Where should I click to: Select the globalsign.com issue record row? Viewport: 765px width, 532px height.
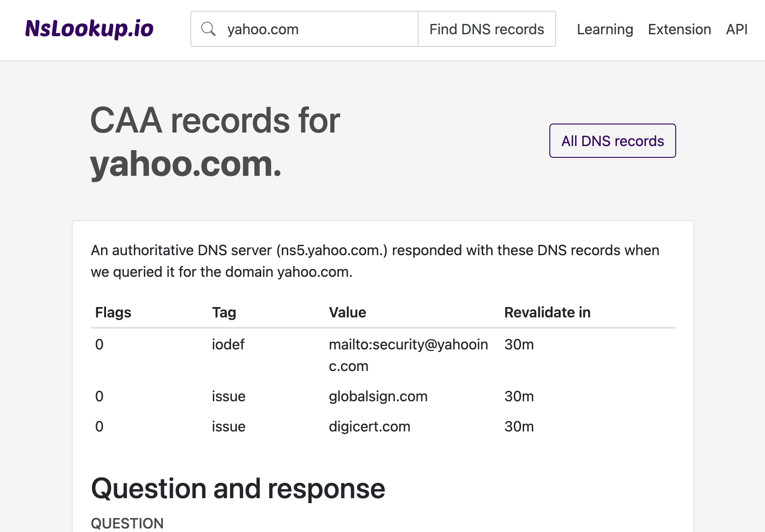click(378, 397)
